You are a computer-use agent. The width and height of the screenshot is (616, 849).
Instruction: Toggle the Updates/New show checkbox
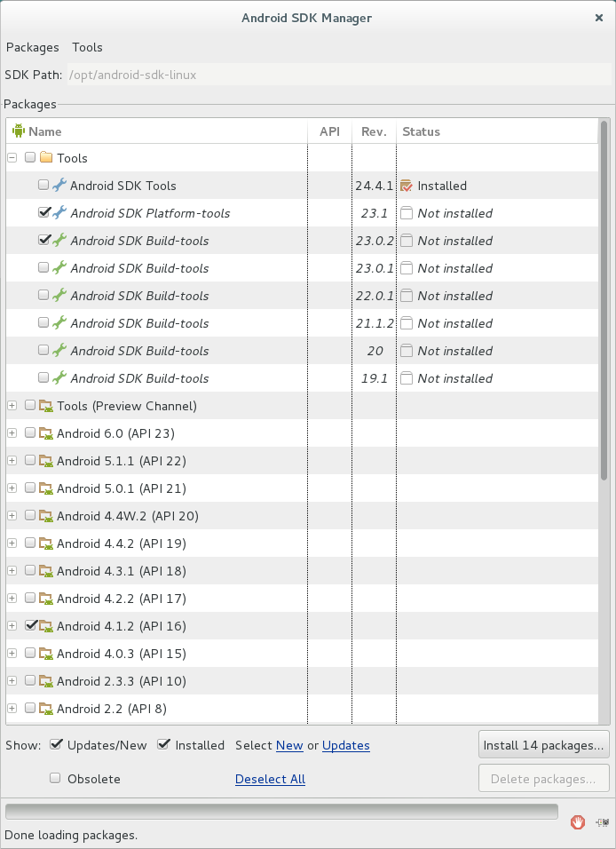[55, 744]
